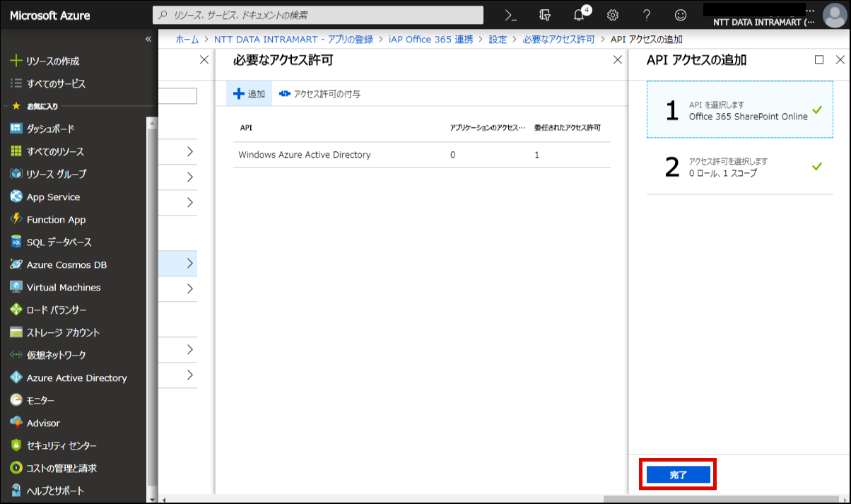Click リソースの作成 plus item
The image size is (851, 504).
46,61
